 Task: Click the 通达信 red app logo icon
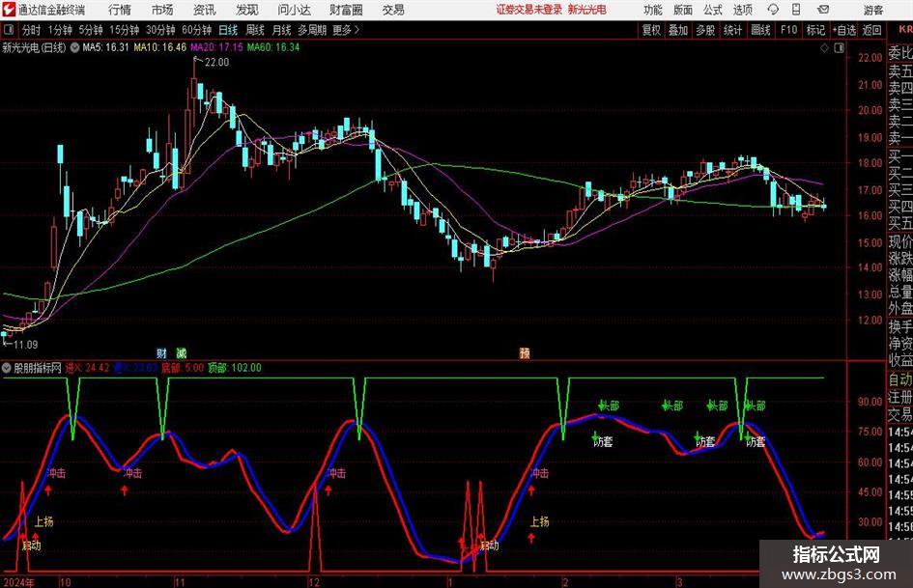pyautogui.click(x=9, y=10)
